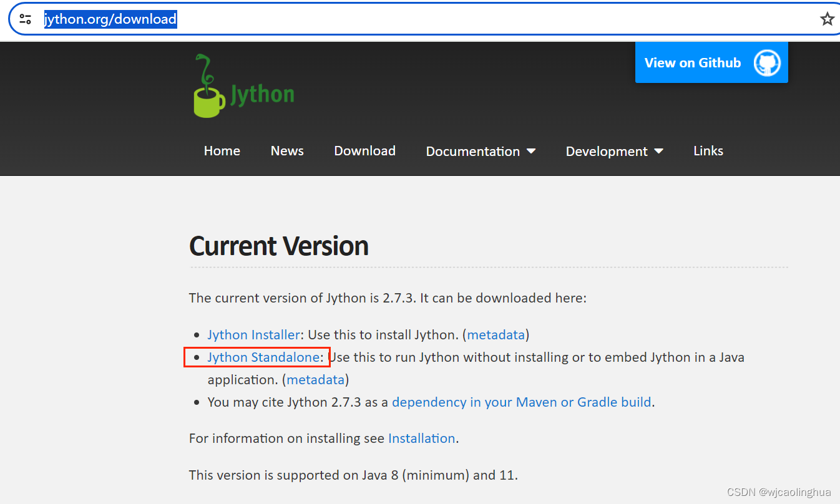Open the highlighted Jython Standalone link
The image size is (840, 504).
tap(262, 357)
